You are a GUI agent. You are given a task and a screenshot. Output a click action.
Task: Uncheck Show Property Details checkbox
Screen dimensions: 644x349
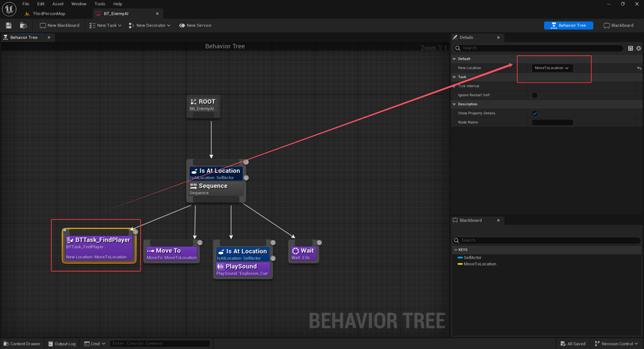pos(535,113)
